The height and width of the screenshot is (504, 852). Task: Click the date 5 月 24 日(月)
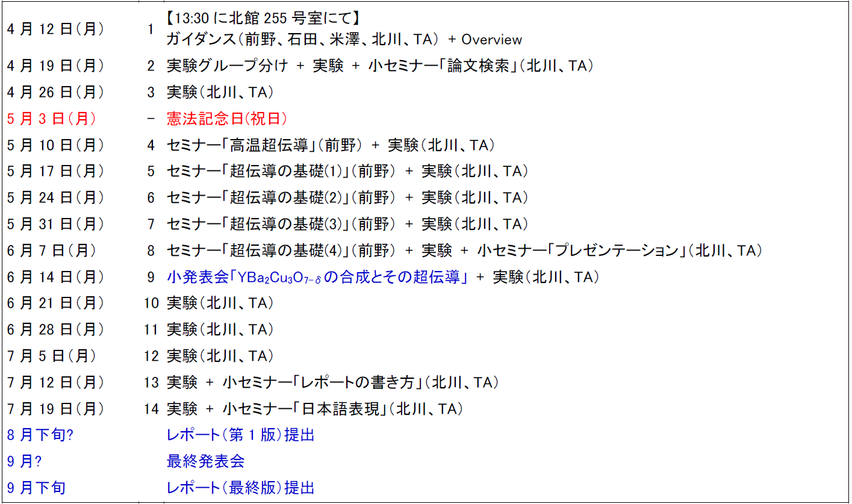[x=56, y=198]
